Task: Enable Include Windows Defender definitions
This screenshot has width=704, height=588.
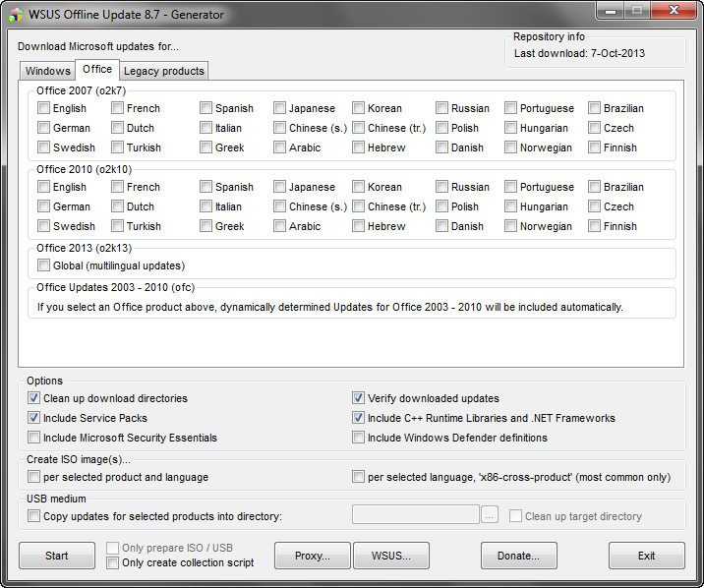Action: point(358,438)
